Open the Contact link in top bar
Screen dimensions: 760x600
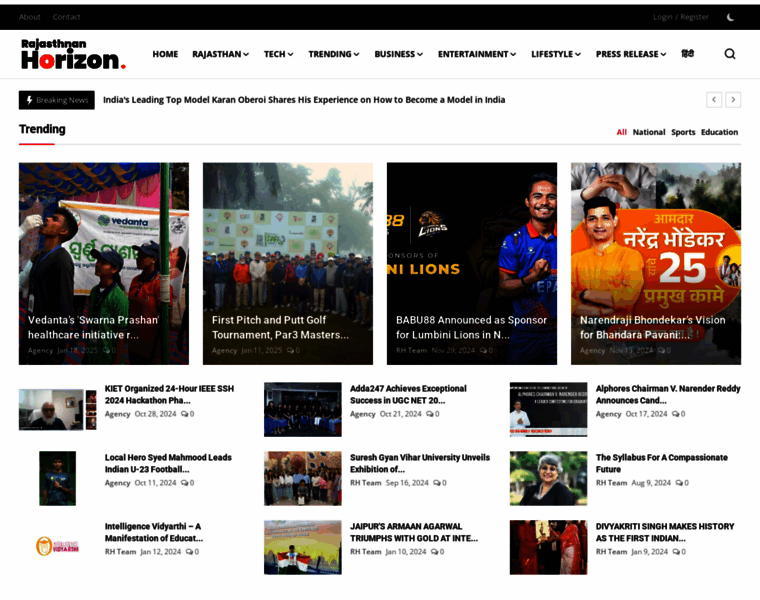tap(66, 17)
